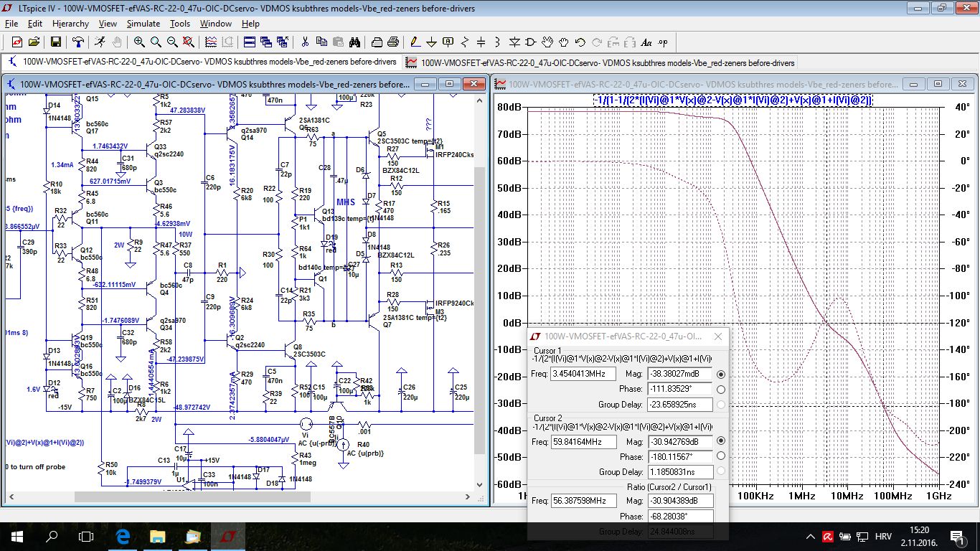
Task: Select Cursor 1 Phase radio button
Action: pos(721,390)
